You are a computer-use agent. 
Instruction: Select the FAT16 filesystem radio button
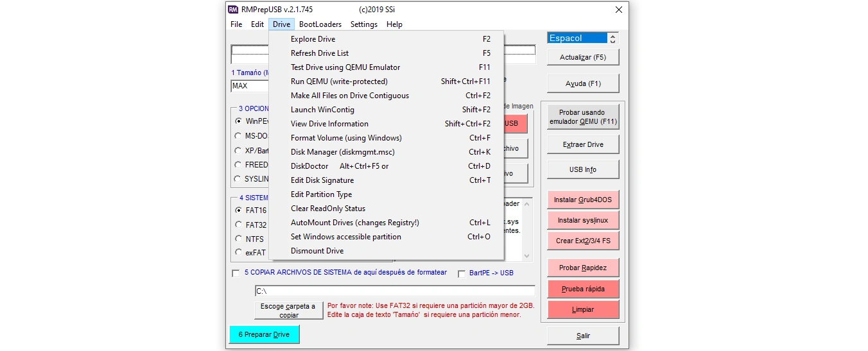pos(239,210)
